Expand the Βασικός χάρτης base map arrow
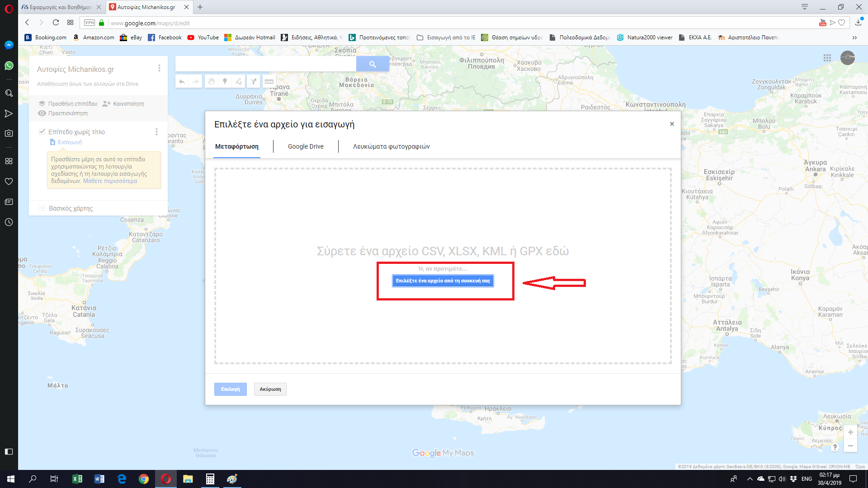Image resolution: width=868 pixels, height=488 pixels. pyautogui.click(x=42, y=208)
